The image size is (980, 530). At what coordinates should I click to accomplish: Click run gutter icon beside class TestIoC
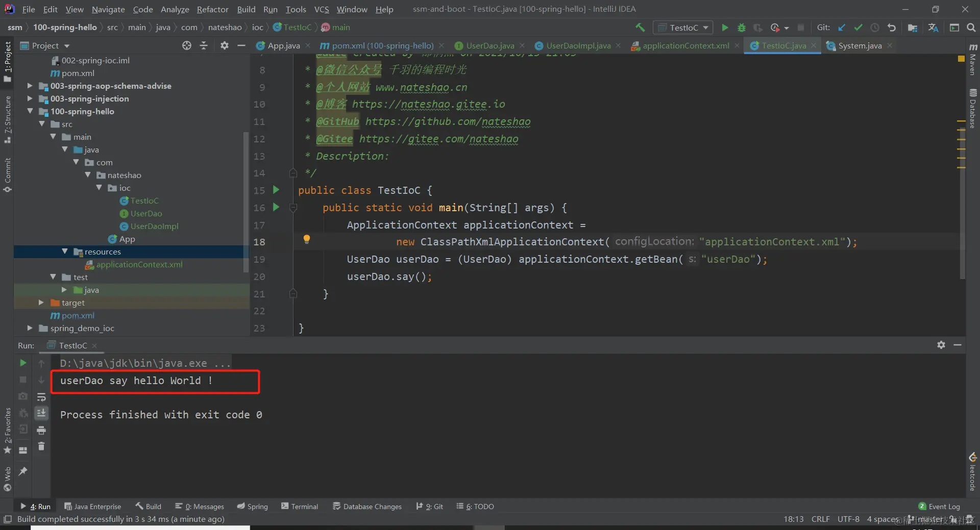[276, 190]
